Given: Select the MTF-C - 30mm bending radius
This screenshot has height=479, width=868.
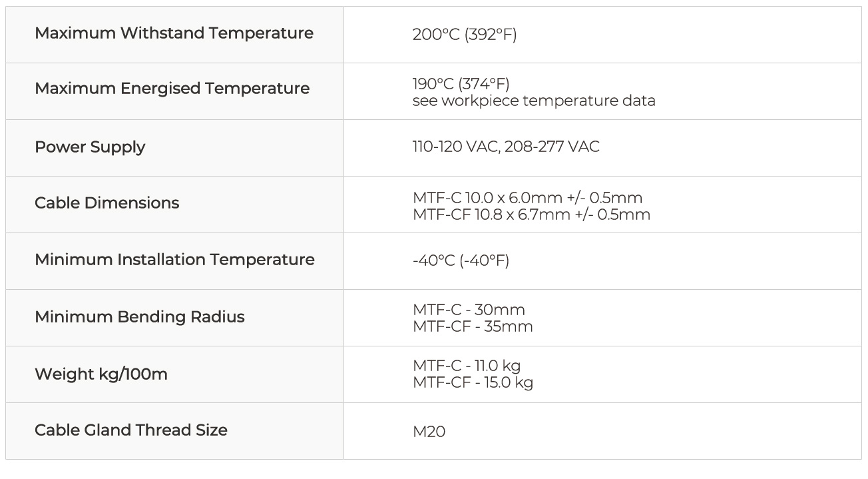Looking at the screenshot, I should click(x=469, y=310).
